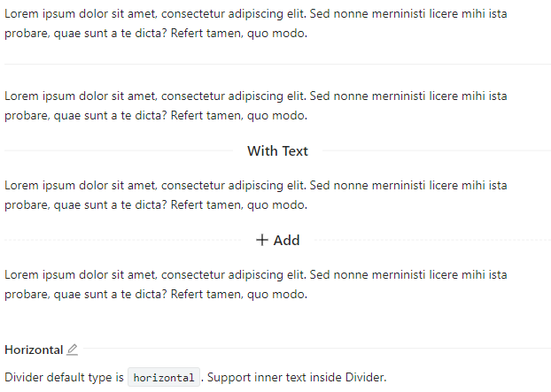Click the first Lorem ipsum paragraph at top
The height and width of the screenshot is (392, 551).
pyautogui.click(x=256, y=24)
